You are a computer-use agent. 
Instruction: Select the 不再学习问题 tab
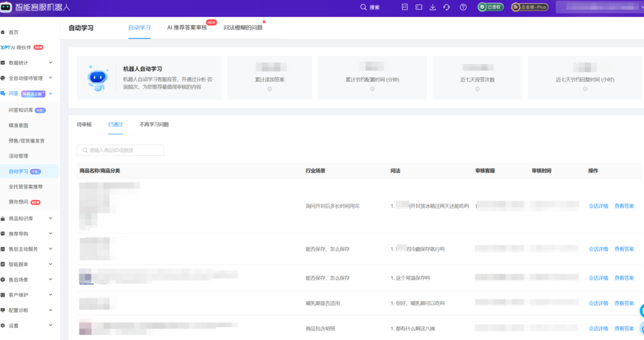click(x=154, y=124)
